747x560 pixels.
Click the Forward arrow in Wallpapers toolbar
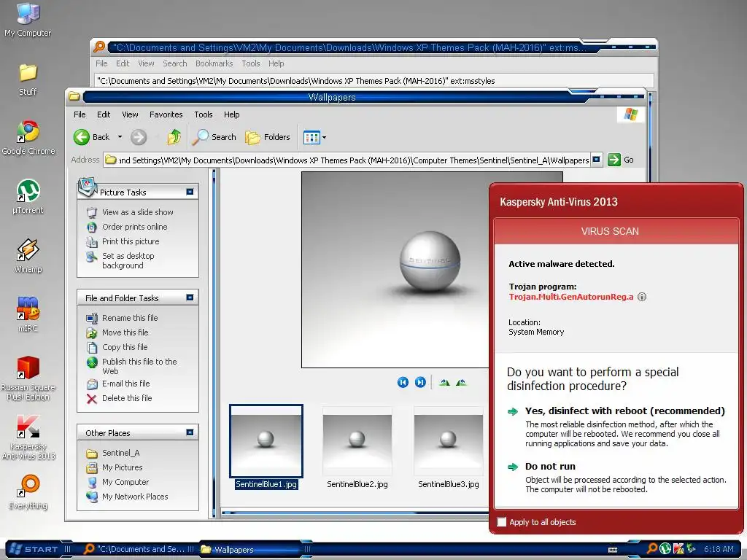[139, 137]
